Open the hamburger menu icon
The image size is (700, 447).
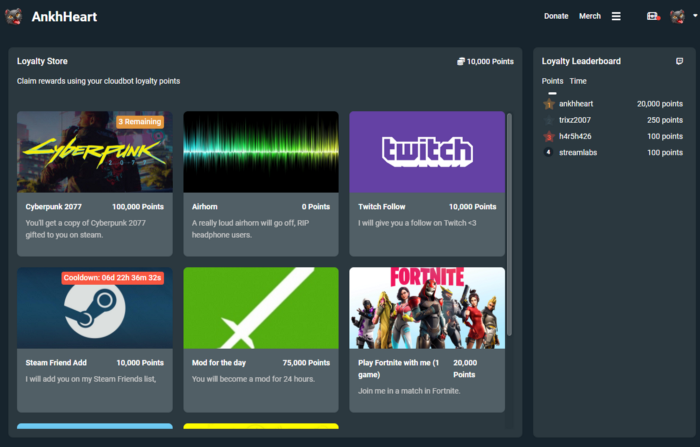[x=616, y=16]
